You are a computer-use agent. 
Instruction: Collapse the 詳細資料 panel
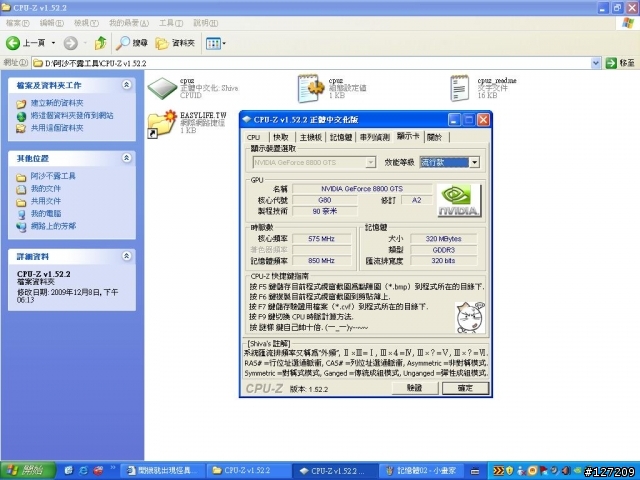127,256
